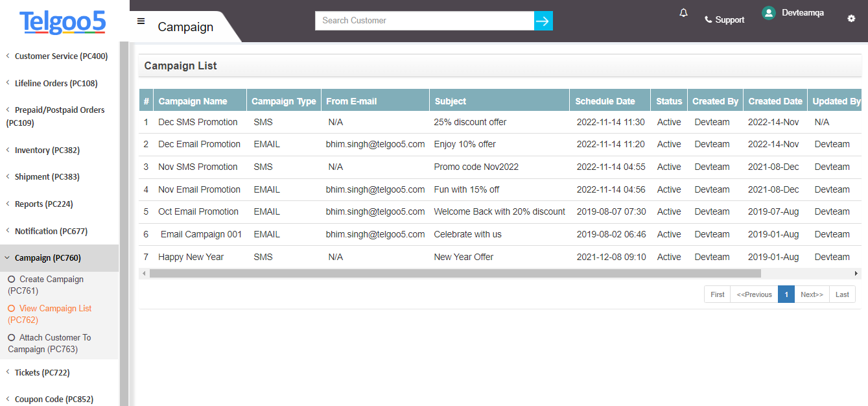Submit search with the arrow icon
This screenshot has width=868, height=406.
[543, 21]
